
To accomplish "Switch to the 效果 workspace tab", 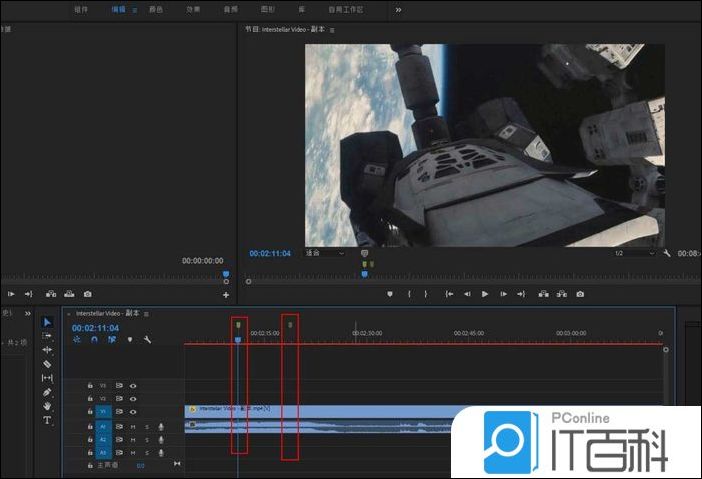I will [193, 9].
